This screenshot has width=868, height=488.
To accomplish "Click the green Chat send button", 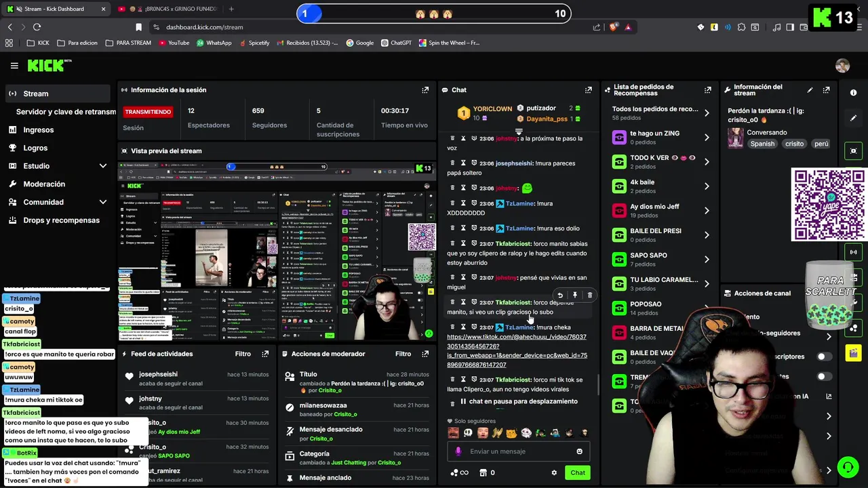I will tap(578, 472).
